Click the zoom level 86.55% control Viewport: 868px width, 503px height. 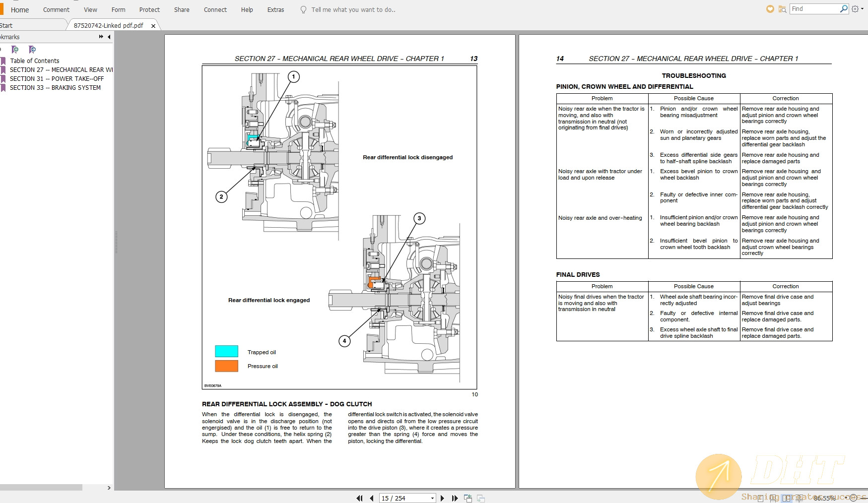pos(824,498)
